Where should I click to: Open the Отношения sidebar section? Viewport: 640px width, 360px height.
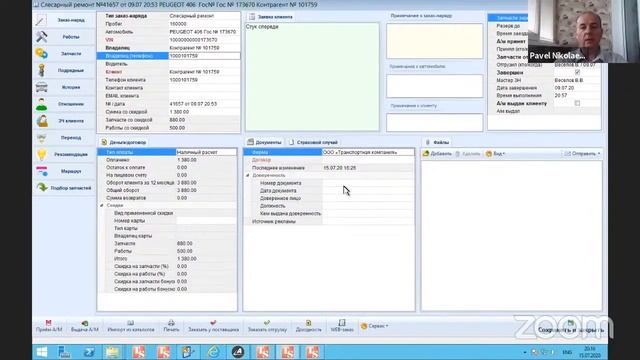pyautogui.click(x=64, y=104)
